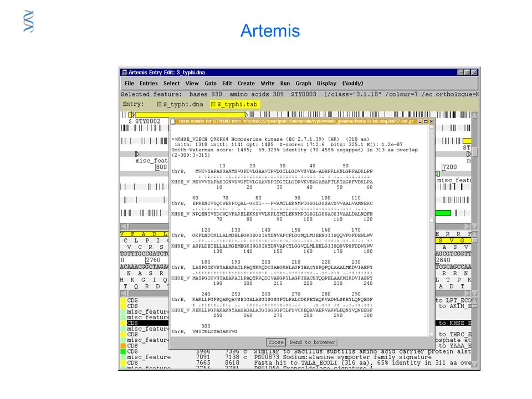Screen dimensions: 532x399
Task: Click the yellow 'V F A D L' amino acid row
Action: coord(145,234)
